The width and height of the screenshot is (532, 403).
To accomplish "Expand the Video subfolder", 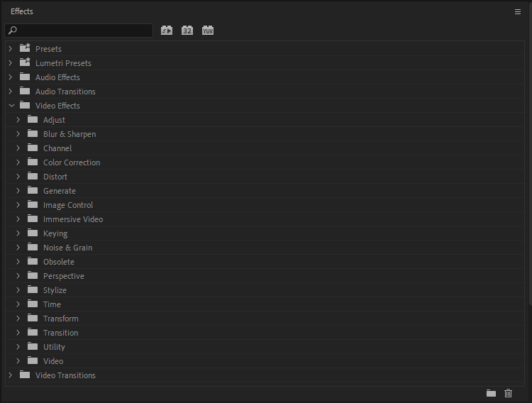I will pos(18,361).
